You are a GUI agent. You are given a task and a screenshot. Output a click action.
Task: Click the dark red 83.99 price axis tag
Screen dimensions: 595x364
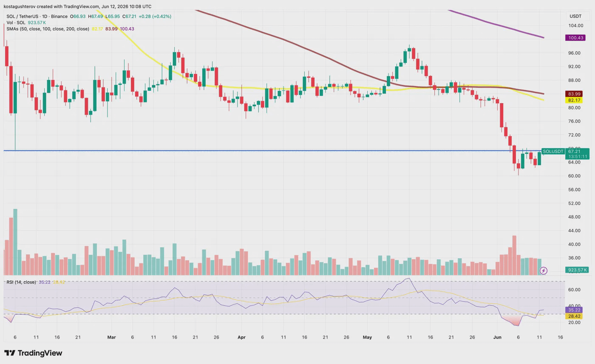pos(574,94)
